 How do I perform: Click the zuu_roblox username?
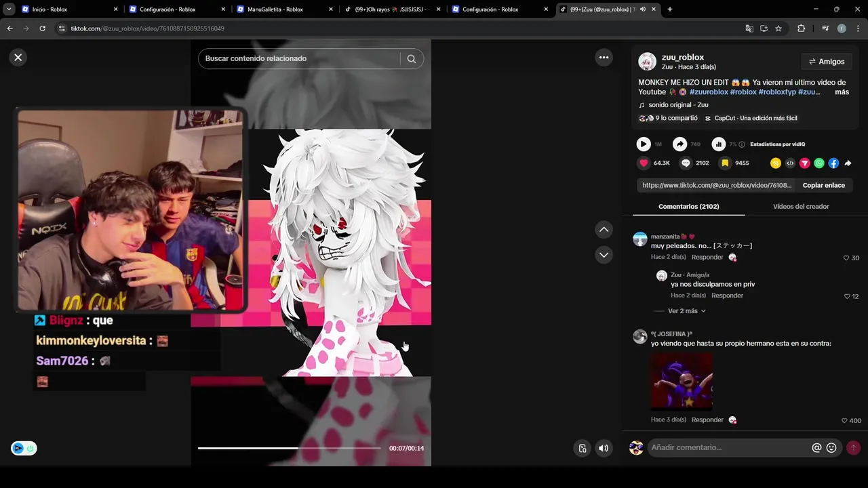coord(683,58)
